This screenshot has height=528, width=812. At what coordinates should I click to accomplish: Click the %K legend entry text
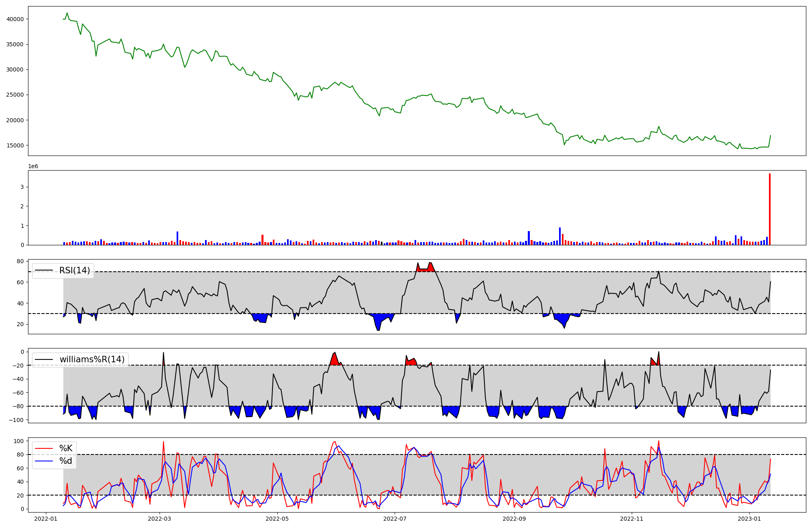[66, 448]
